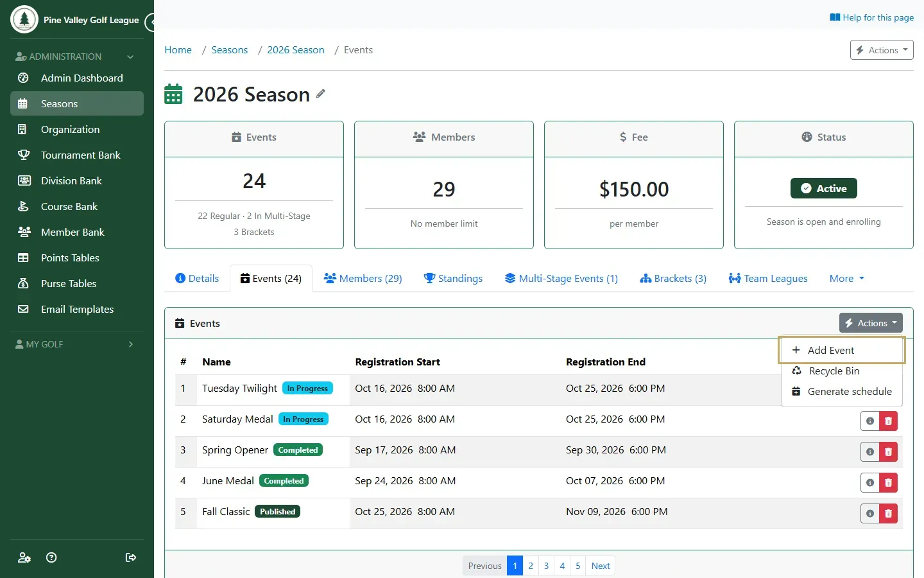924x578 pixels.
Task: Open info icon for Spring Opener row
Action: 870,451
